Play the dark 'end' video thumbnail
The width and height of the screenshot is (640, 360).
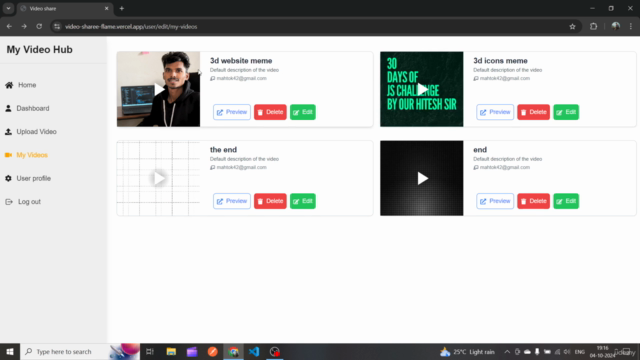[x=422, y=178]
